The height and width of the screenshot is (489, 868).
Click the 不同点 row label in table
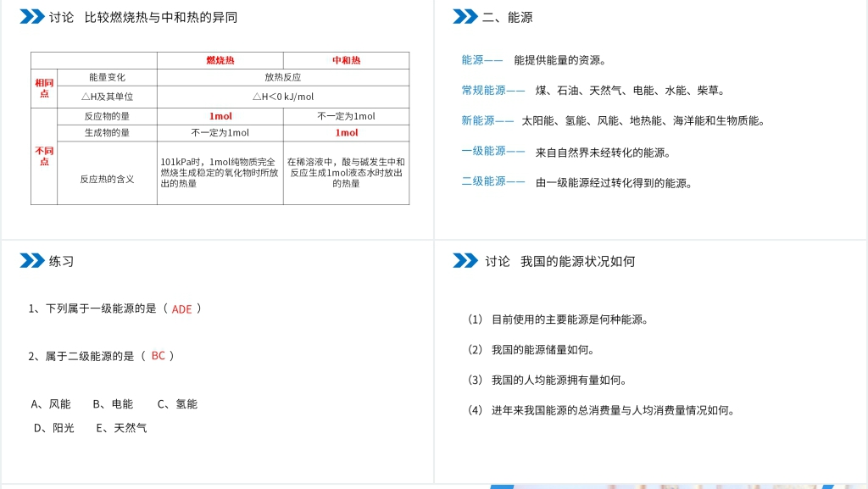(x=44, y=156)
